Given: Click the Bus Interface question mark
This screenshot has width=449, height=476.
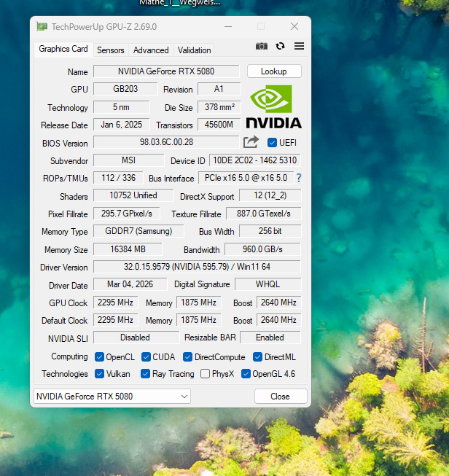Looking at the screenshot, I should click(x=299, y=178).
